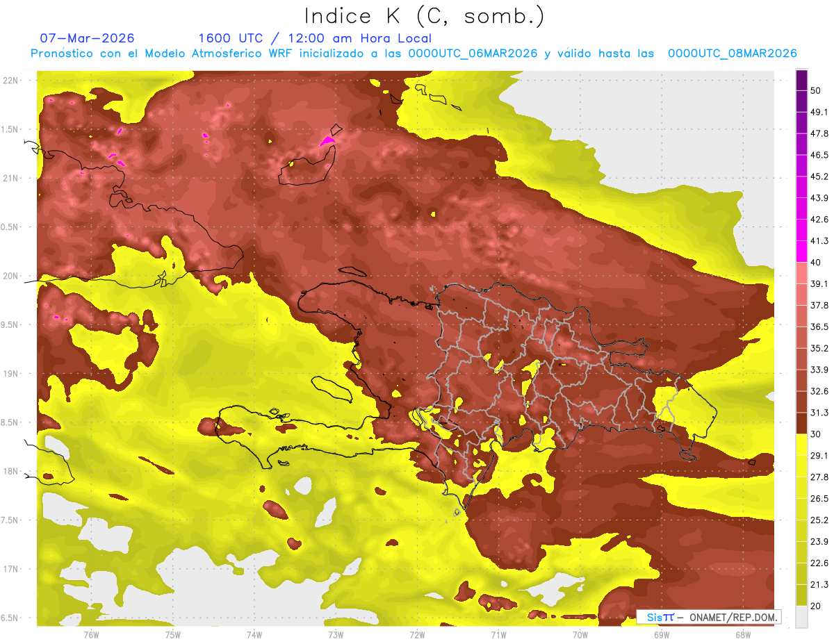Screen dimensions: 834x644
Task: Click the colorbar value "42.6"
Action: tap(819, 220)
